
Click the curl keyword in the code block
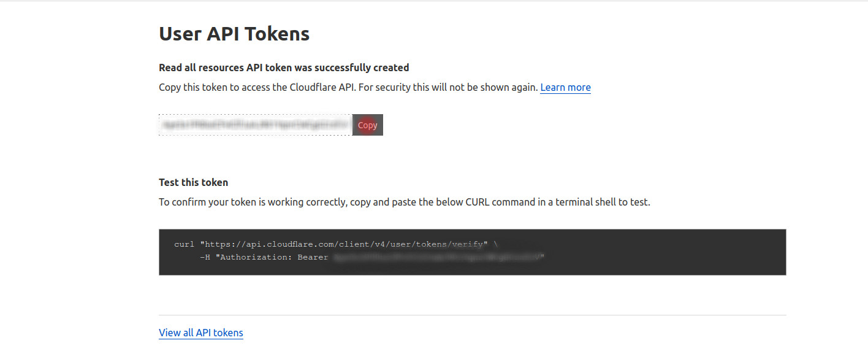click(x=184, y=244)
